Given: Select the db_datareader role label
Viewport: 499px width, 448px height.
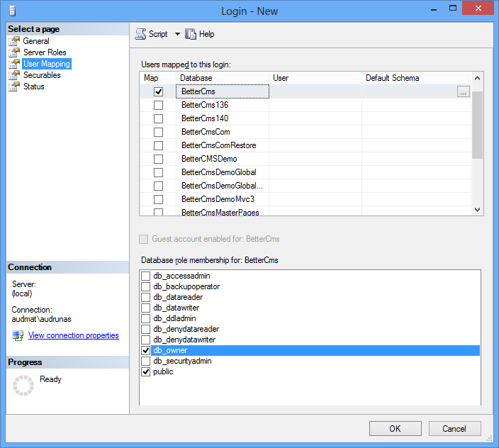Looking at the screenshot, I should tap(178, 297).
